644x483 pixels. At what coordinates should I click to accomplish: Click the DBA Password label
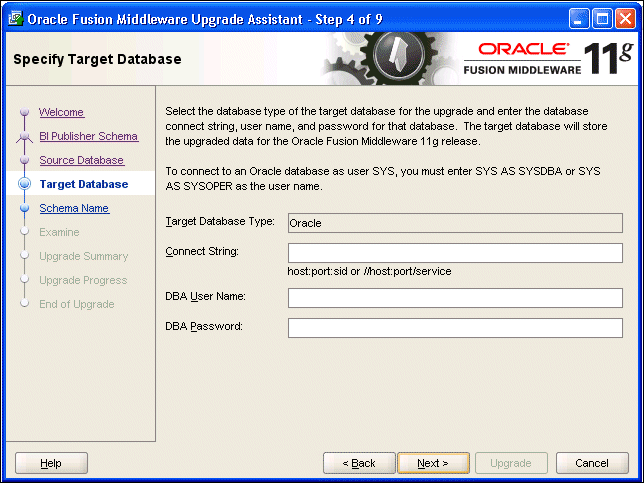[x=204, y=326]
